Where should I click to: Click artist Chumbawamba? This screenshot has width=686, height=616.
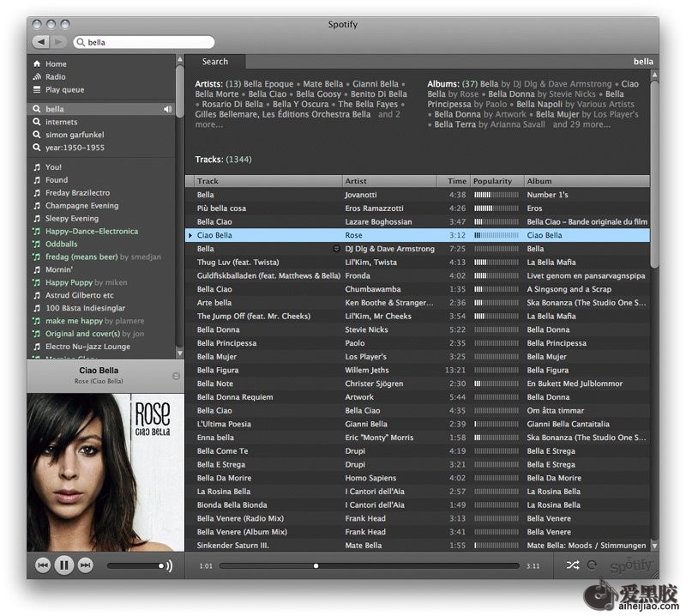[x=373, y=289]
